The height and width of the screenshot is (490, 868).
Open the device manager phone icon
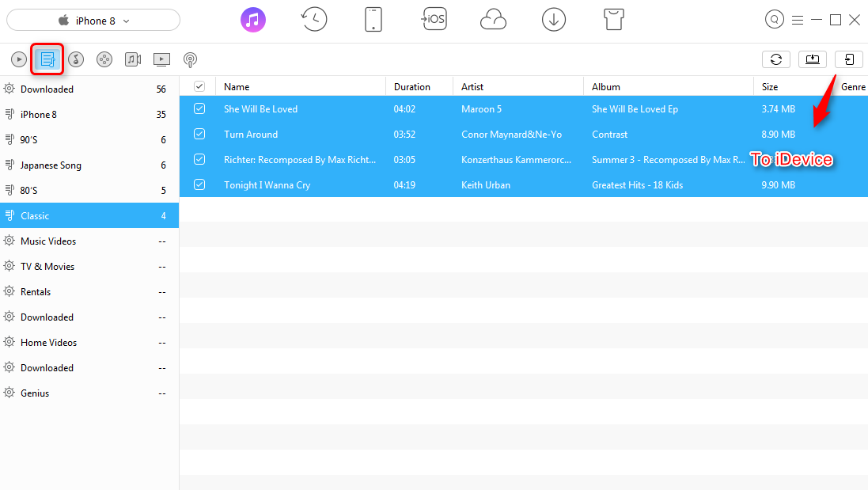pyautogui.click(x=373, y=20)
